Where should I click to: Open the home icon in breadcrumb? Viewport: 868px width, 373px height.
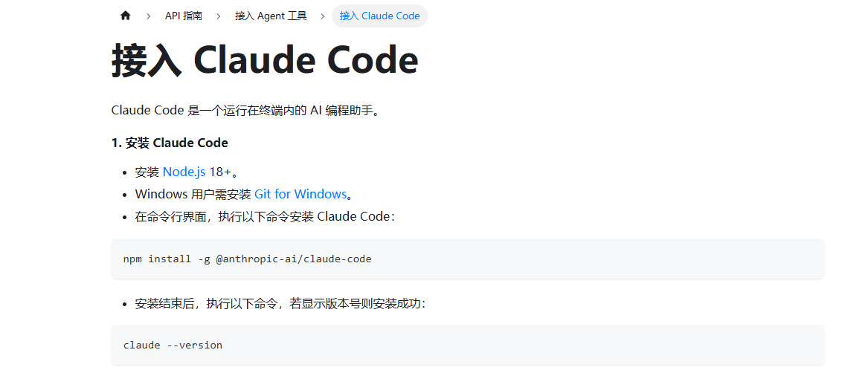pos(125,16)
